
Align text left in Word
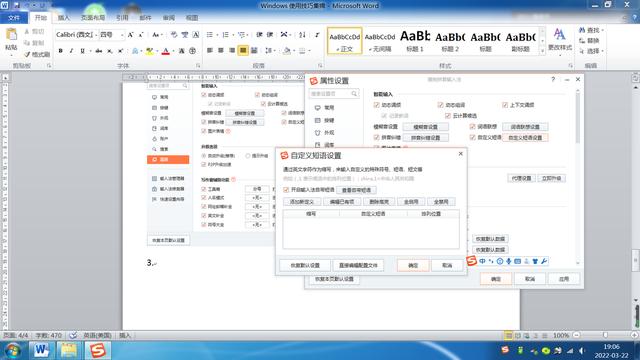pyautogui.click(x=210, y=51)
